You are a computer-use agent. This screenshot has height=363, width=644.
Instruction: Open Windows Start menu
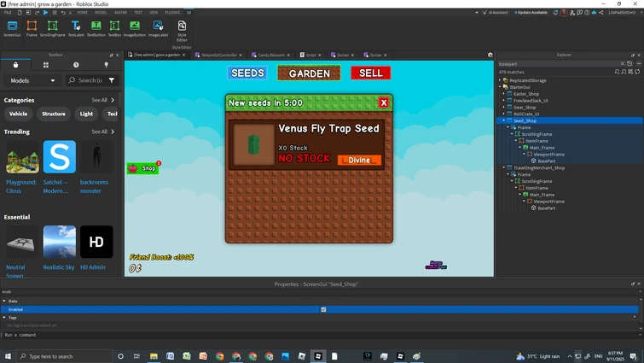point(8,356)
